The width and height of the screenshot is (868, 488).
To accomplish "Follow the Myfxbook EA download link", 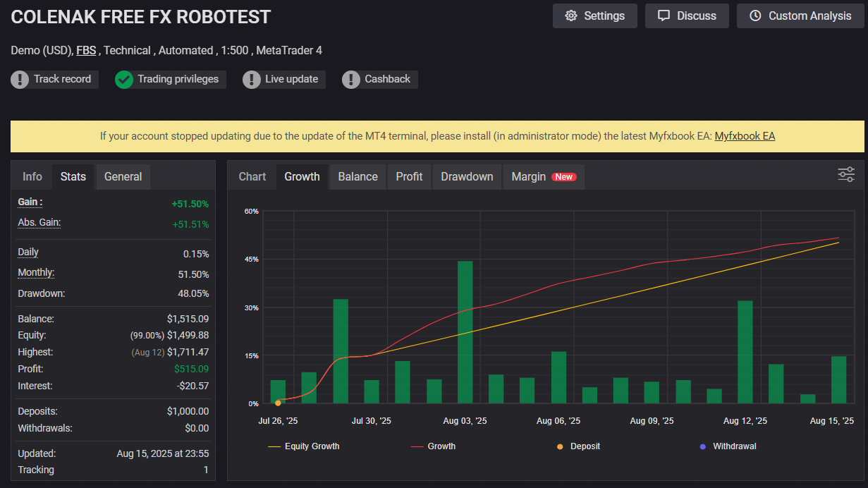I will (x=745, y=136).
